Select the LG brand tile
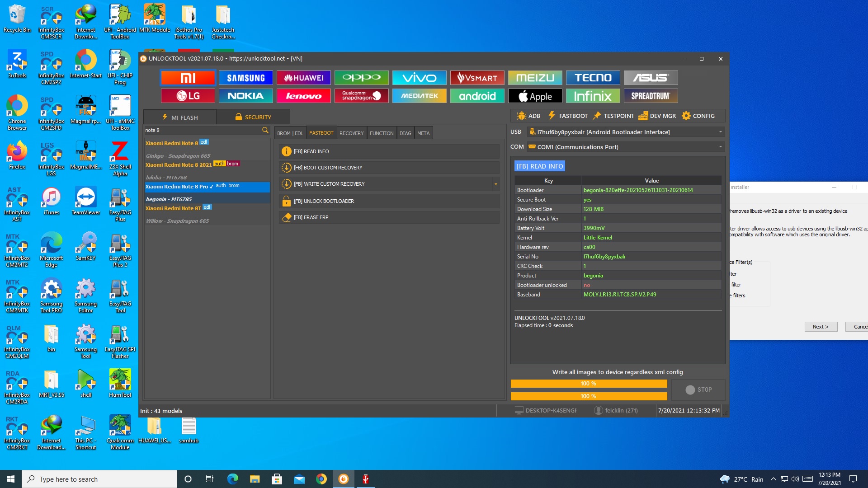The image size is (868, 488). [188, 96]
